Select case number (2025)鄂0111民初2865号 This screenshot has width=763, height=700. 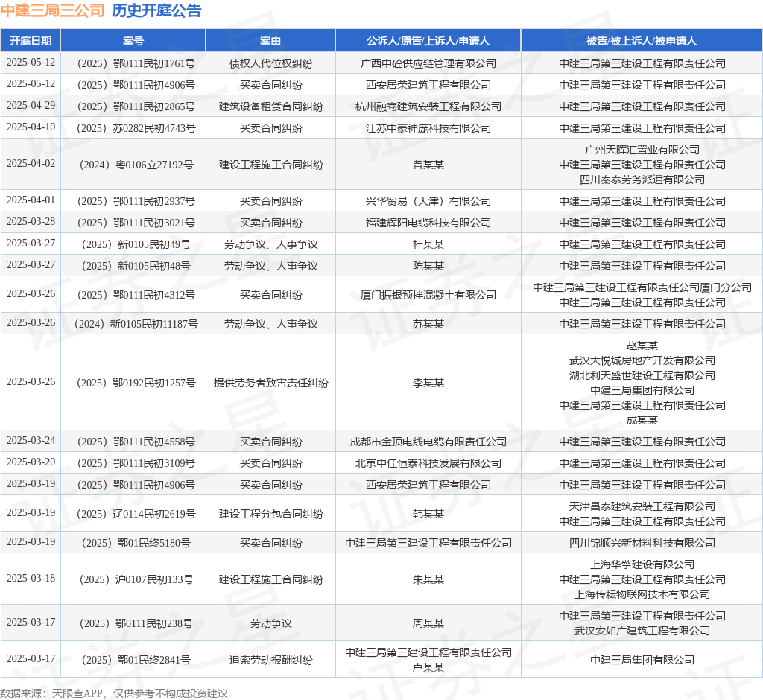coord(133,106)
